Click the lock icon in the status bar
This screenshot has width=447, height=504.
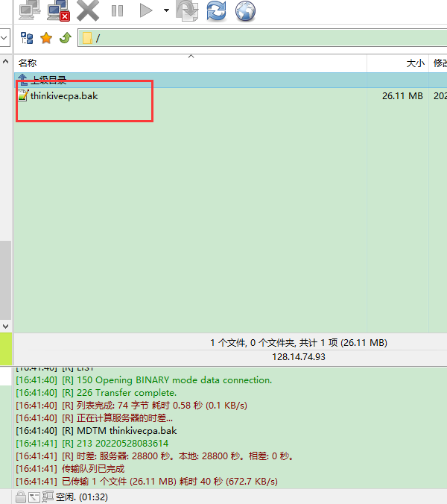[20, 497]
